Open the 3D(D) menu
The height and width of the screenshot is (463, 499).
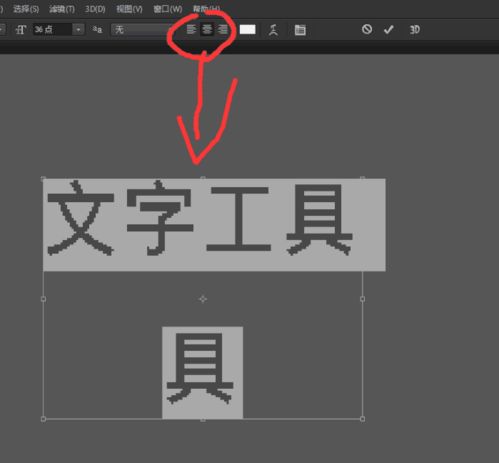pyautogui.click(x=95, y=9)
